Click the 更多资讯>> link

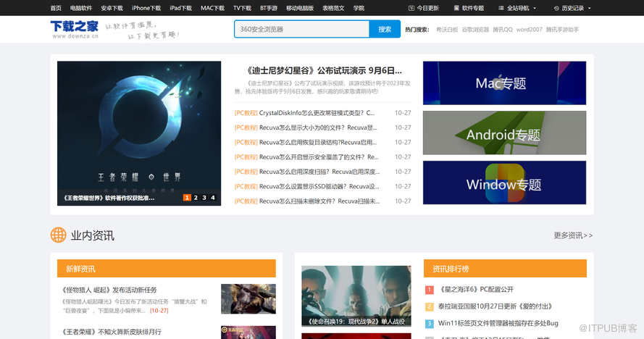click(573, 235)
